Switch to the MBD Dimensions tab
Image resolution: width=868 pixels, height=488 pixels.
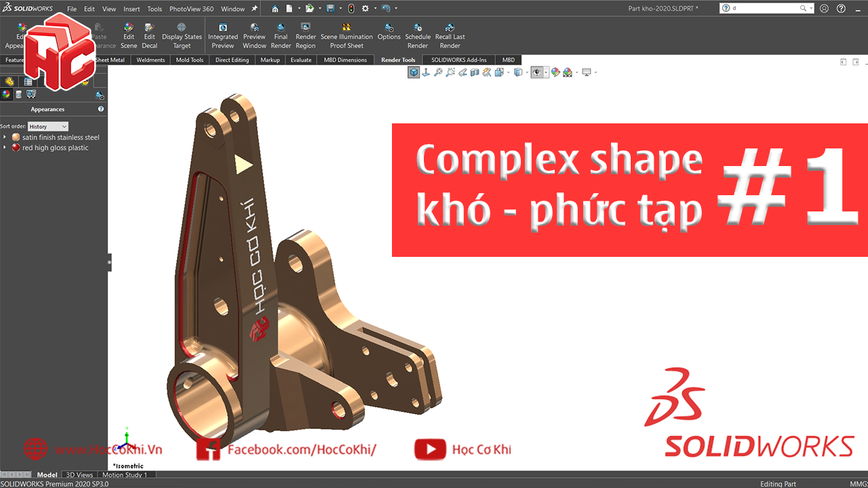click(345, 60)
